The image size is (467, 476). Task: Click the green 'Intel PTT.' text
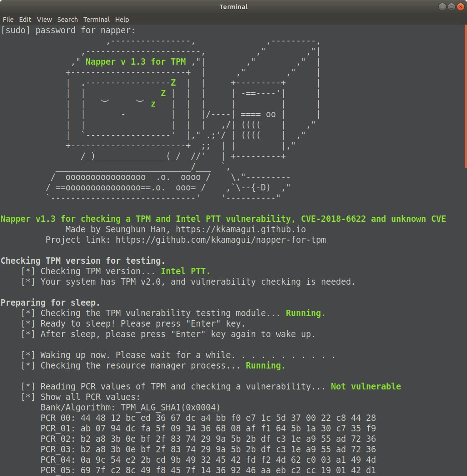pos(185,271)
